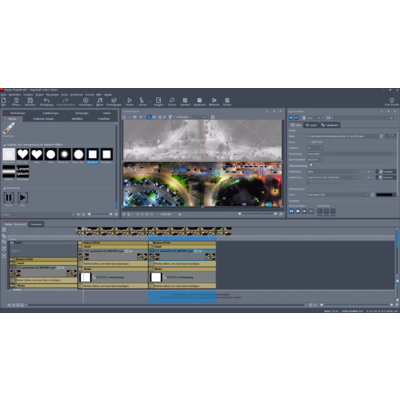
Task: Open the Bearbeiten menu
Action: click(15, 95)
